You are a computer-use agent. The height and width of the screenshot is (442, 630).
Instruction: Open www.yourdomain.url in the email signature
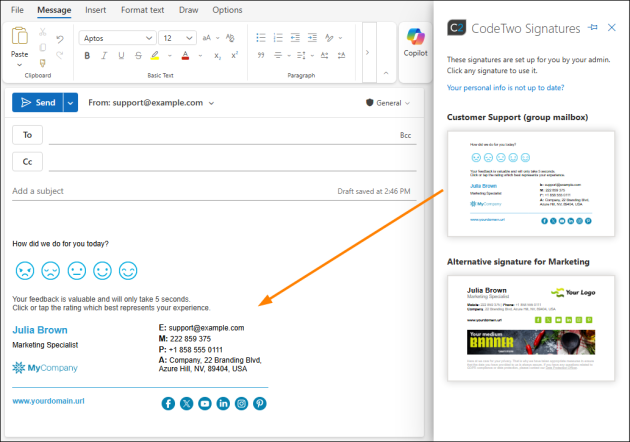[x=48, y=401]
